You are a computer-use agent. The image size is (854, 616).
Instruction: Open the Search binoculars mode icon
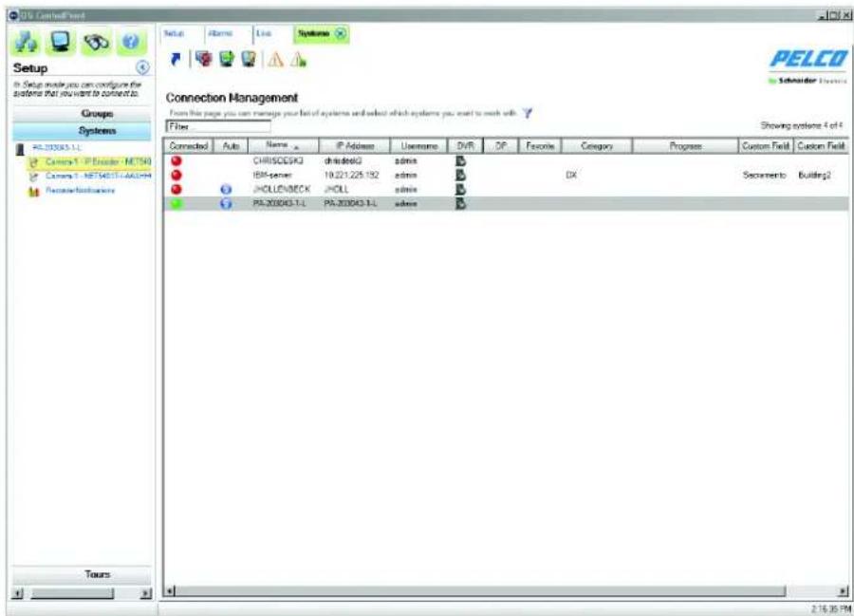[96, 42]
